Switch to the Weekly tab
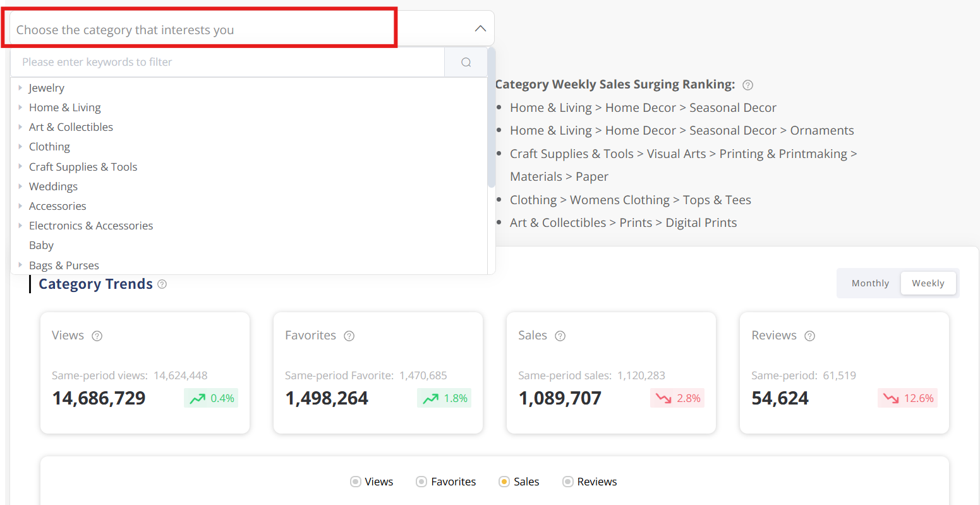 point(928,283)
